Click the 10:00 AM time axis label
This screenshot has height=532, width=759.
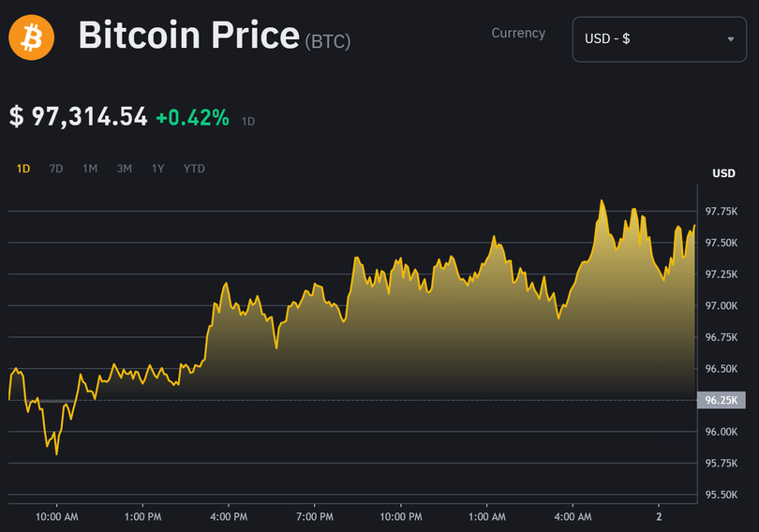point(55,516)
